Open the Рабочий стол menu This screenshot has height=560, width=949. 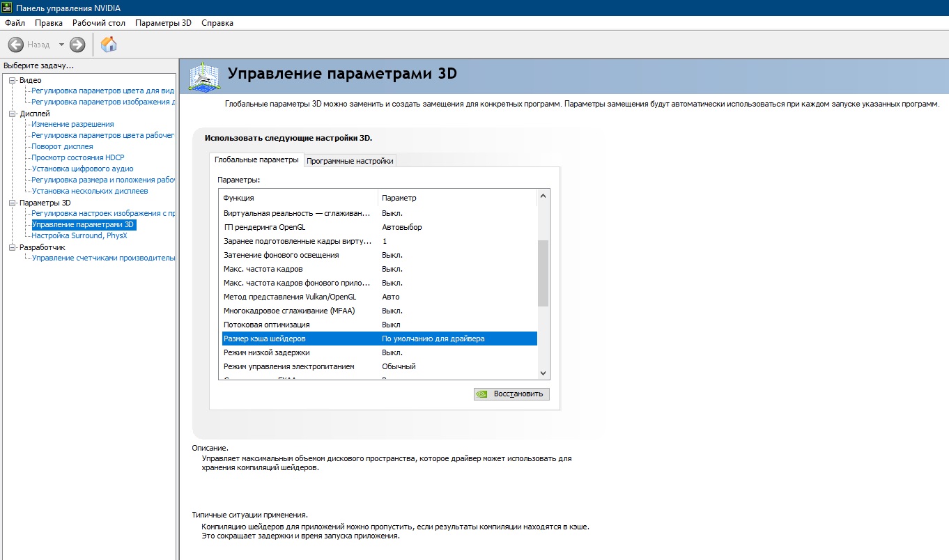tap(99, 23)
